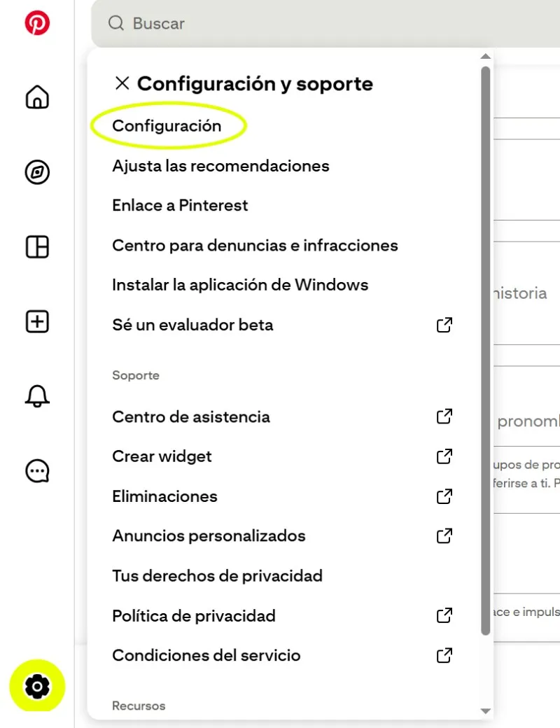
Task: Close the Configuración y soporte panel
Action: point(122,84)
